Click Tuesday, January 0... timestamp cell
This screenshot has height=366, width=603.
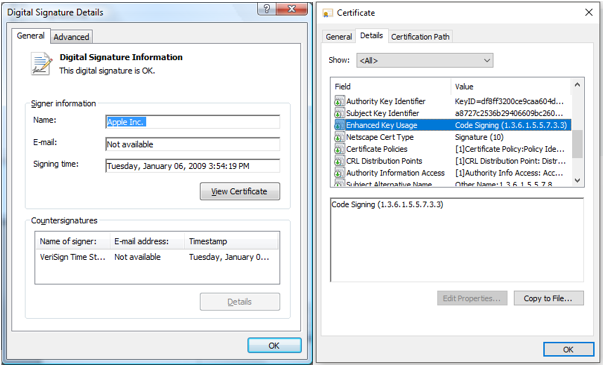[x=229, y=257]
